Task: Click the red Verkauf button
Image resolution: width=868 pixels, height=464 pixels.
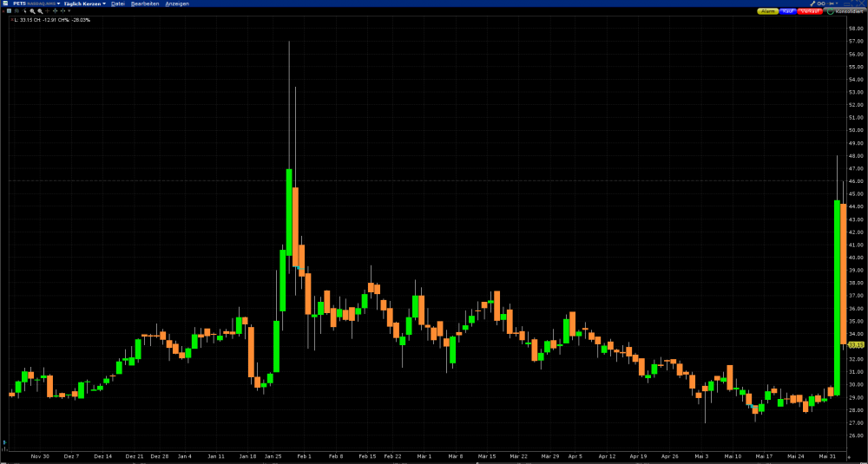Action: (810, 11)
